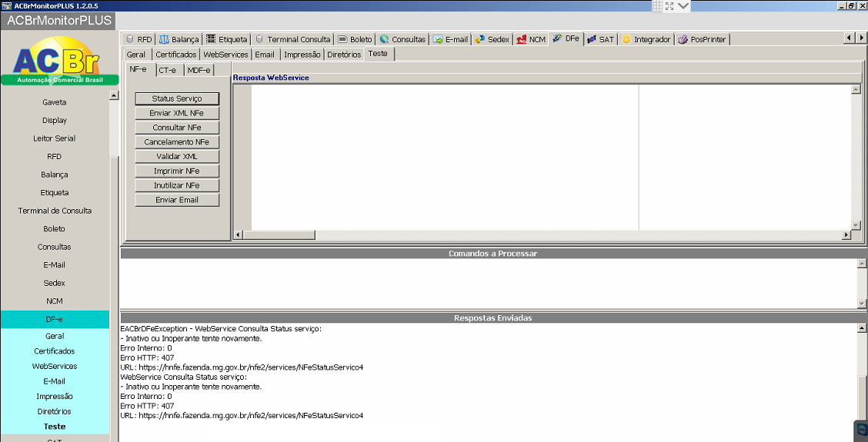The width and height of the screenshot is (868, 442).
Task: Open the Balança scale icon tab
Action: (179, 39)
